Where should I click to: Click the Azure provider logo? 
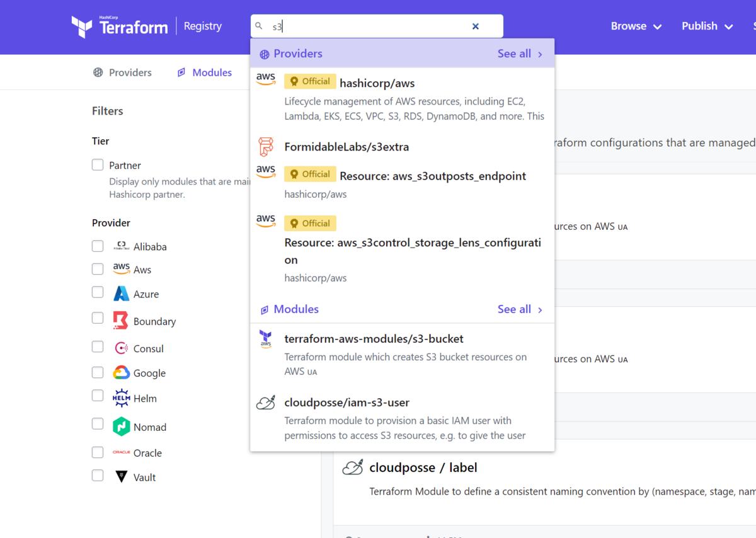[122, 294]
